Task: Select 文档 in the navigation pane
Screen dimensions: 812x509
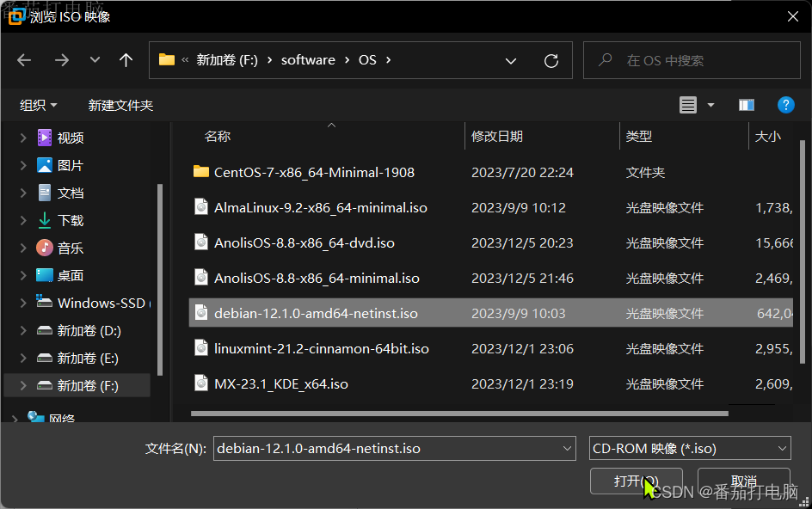Action: 71,193
